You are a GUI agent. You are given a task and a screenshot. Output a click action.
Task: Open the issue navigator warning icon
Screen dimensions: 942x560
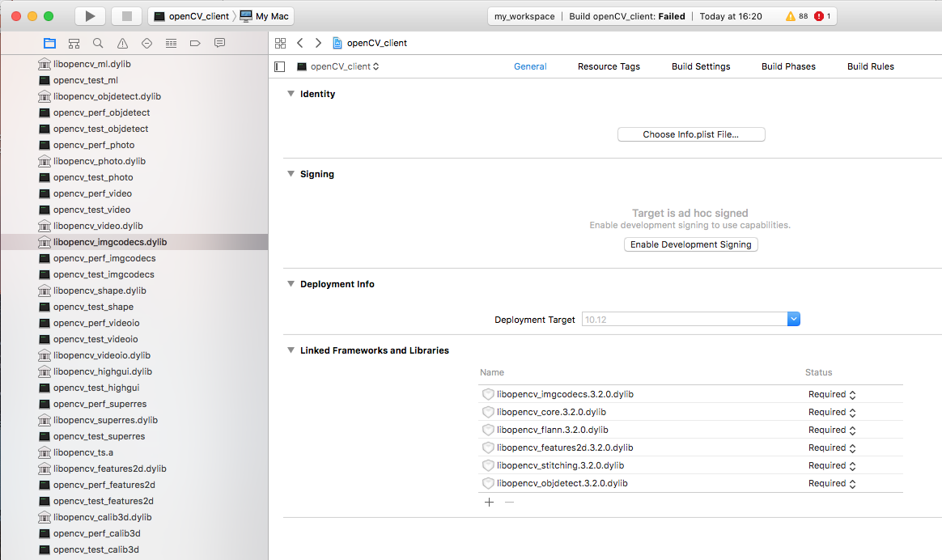click(122, 43)
